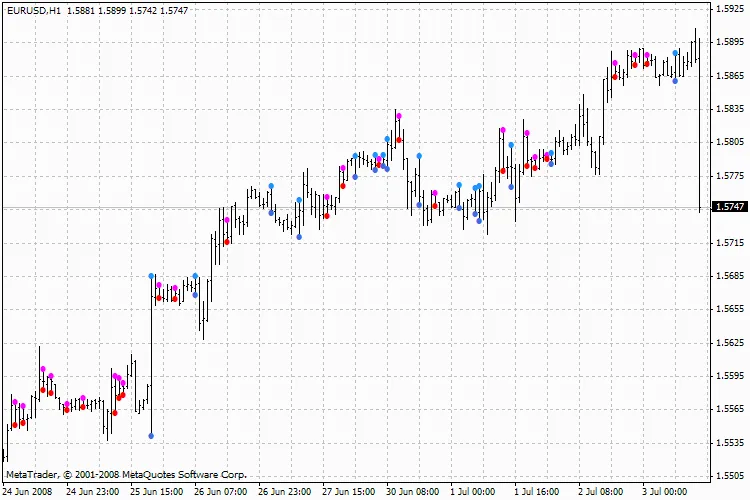Viewport: 750px width, 500px height.
Task: Select the 1 Jul 16:00 time label
Action: (537, 492)
